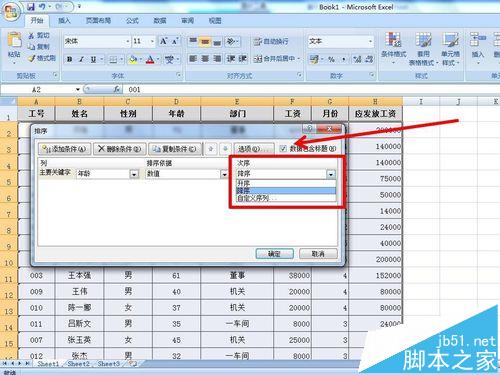
Task: Open sort 选项 options button
Action: [254, 149]
